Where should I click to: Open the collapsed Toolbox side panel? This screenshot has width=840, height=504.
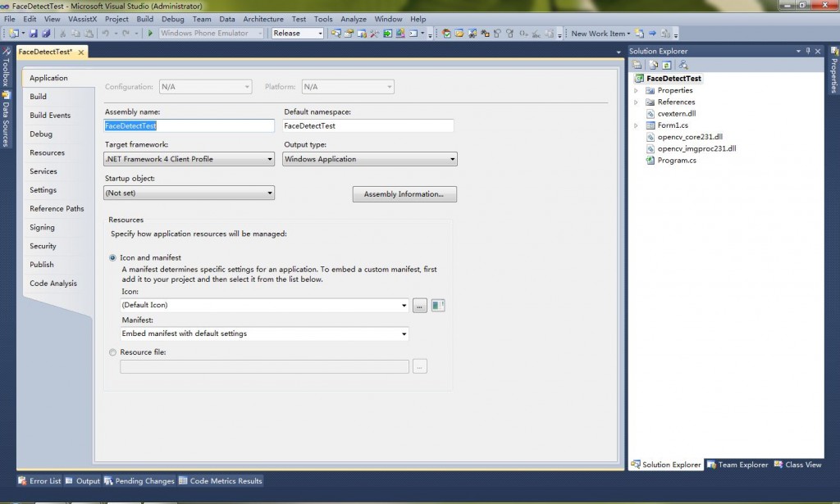(x=6, y=67)
